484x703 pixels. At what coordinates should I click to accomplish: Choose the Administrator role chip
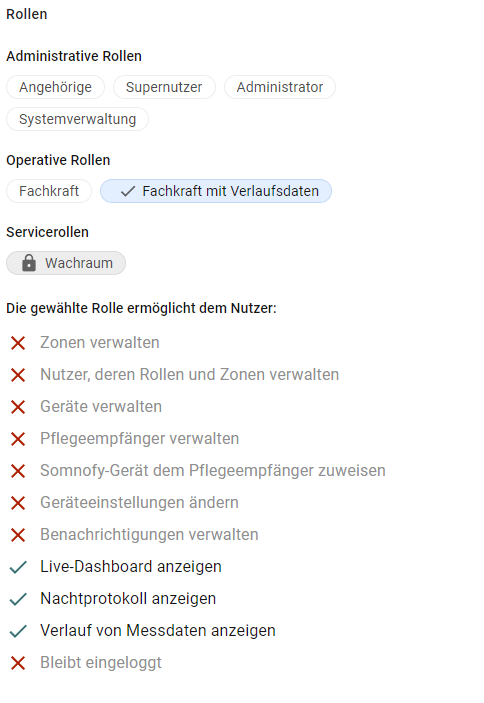point(280,87)
